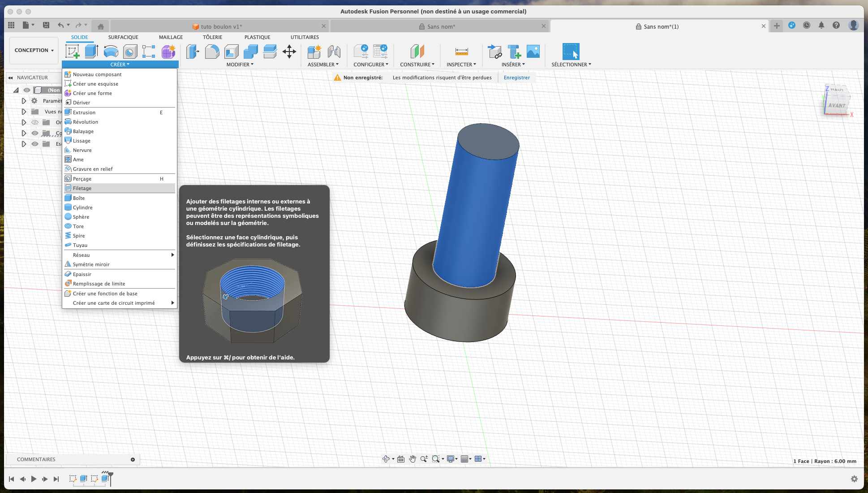Image resolution: width=868 pixels, height=493 pixels.
Task: Select the Press Pull modify icon
Action: point(193,52)
